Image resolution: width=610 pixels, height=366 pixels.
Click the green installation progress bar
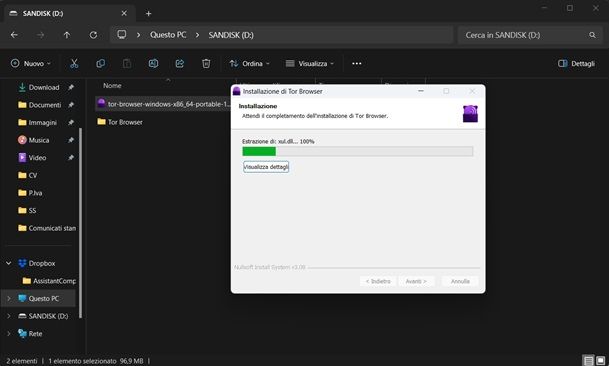click(x=358, y=151)
